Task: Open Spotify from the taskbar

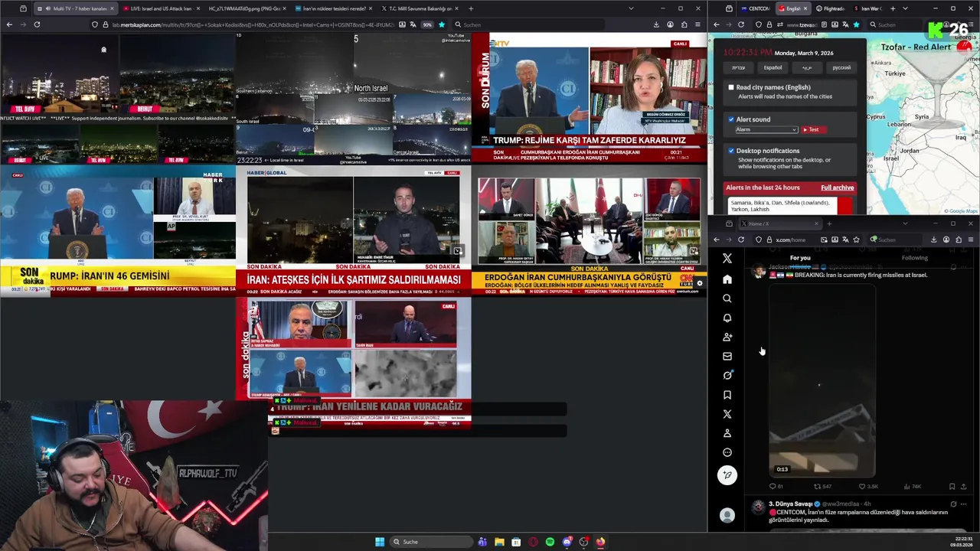Action: point(550,542)
